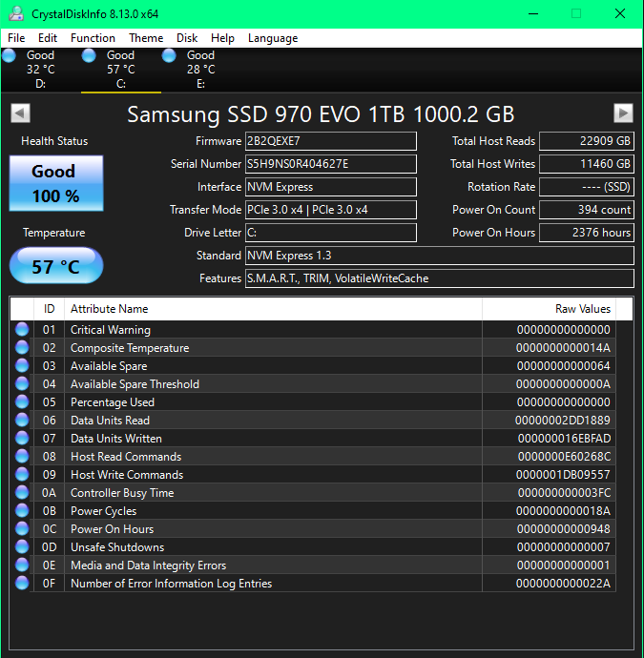
Task: Click status icon for Available Spare Threshold
Action: 22,383
